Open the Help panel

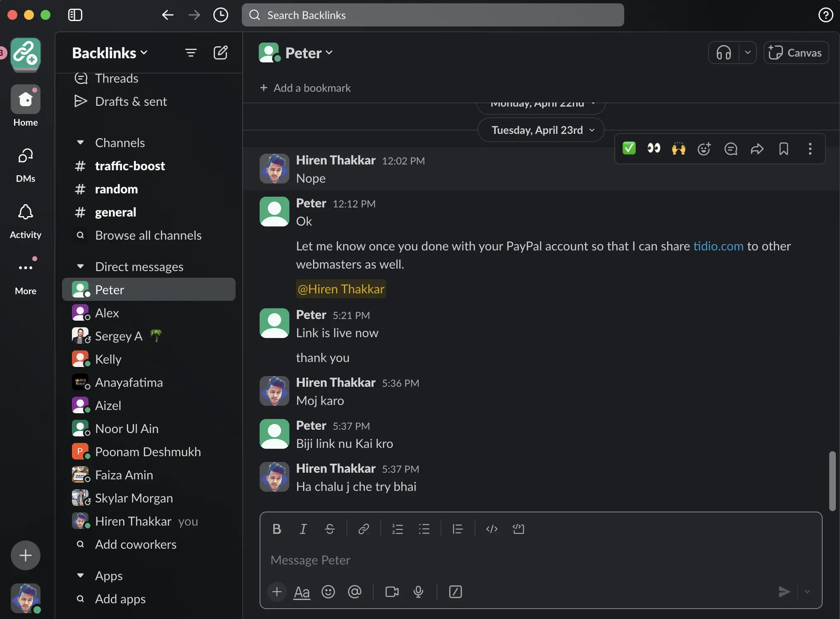(826, 15)
